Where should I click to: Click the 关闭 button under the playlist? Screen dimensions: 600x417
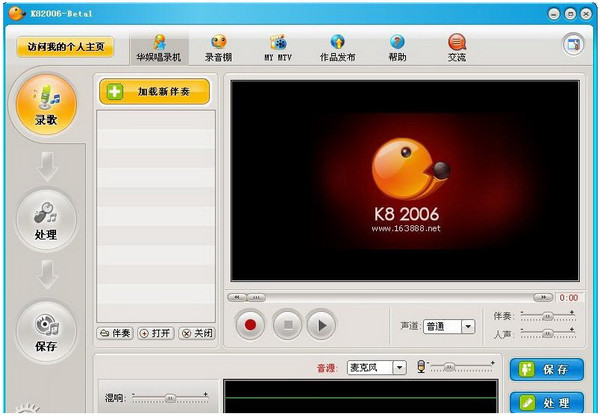point(196,333)
